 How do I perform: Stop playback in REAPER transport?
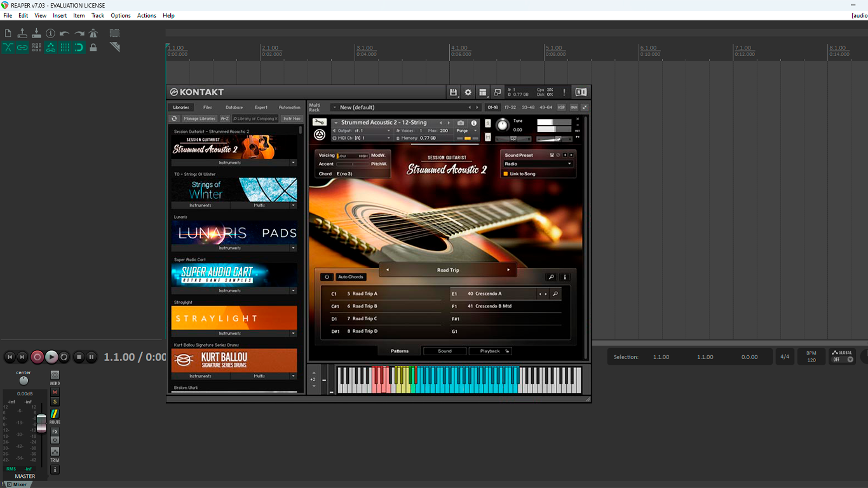(x=79, y=357)
